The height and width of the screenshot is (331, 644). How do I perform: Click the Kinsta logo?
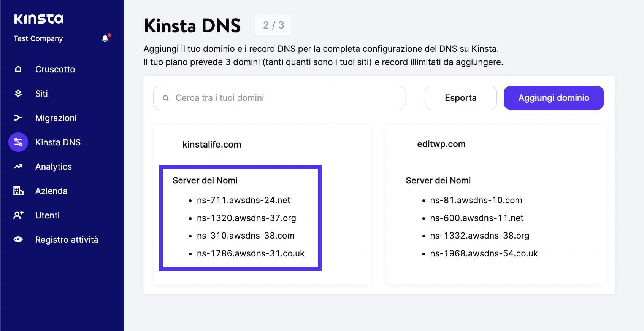(38, 19)
